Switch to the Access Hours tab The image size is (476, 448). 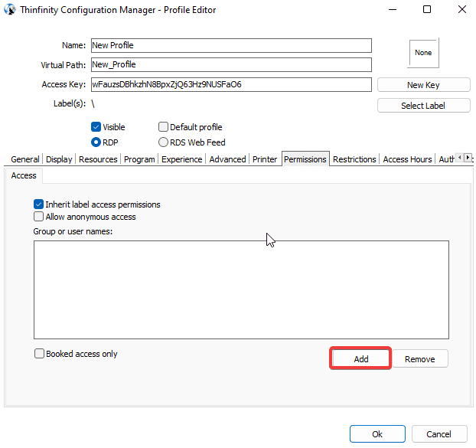click(x=407, y=159)
